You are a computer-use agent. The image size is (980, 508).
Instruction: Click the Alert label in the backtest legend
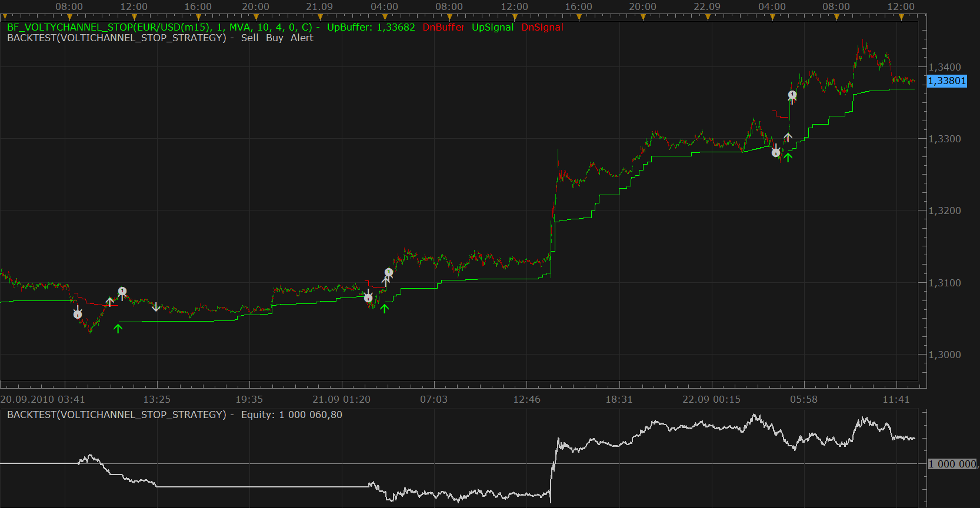click(x=302, y=38)
